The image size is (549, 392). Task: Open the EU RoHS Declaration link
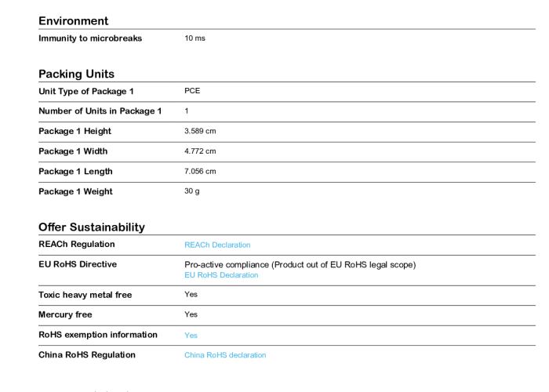coord(221,275)
